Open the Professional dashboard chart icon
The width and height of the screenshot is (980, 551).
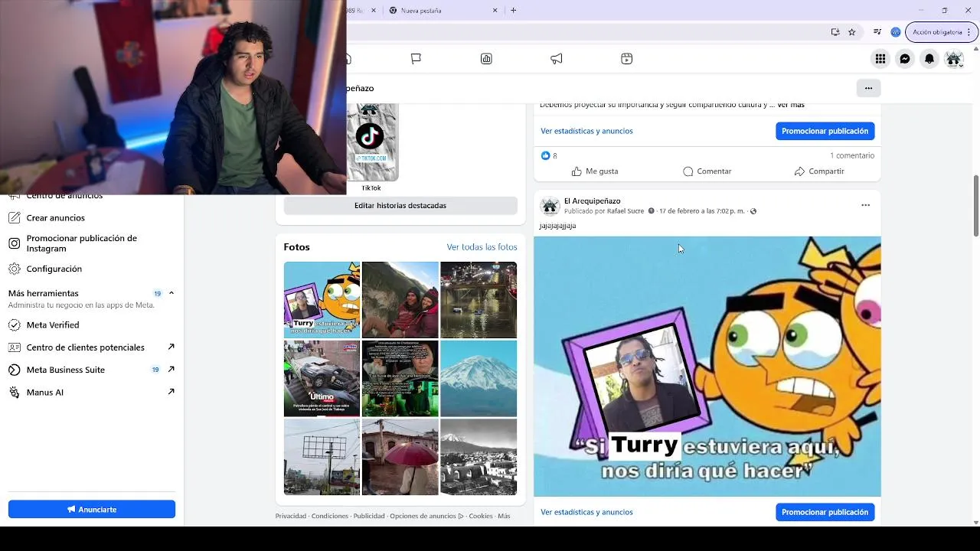tap(486, 59)
